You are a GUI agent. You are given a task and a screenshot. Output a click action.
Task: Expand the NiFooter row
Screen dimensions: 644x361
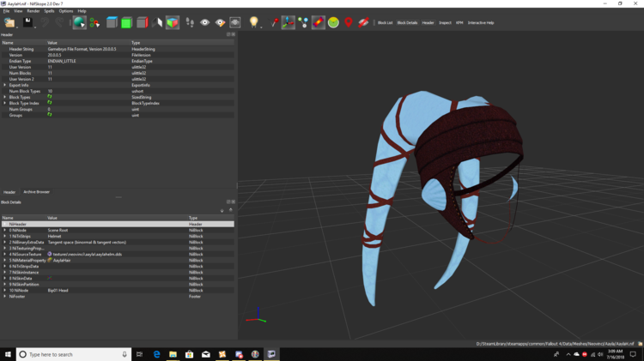[x=5, y=296]
